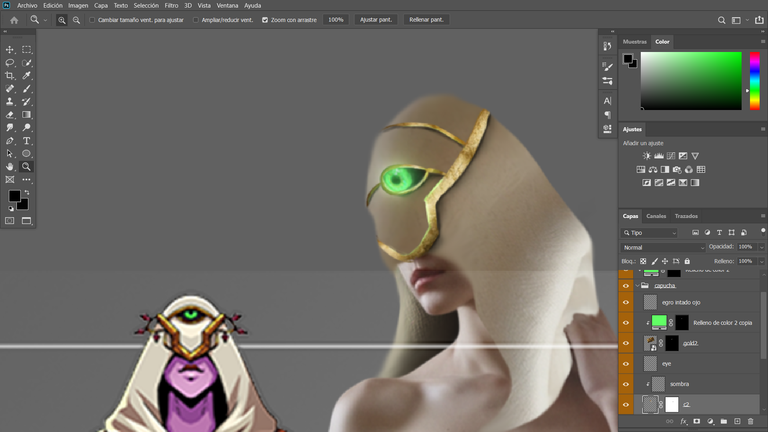Image resolution: width=768 pixels, height=432 pixels.
Task: Add a Vibrance adjustment
Action: (x=695, y=156)
